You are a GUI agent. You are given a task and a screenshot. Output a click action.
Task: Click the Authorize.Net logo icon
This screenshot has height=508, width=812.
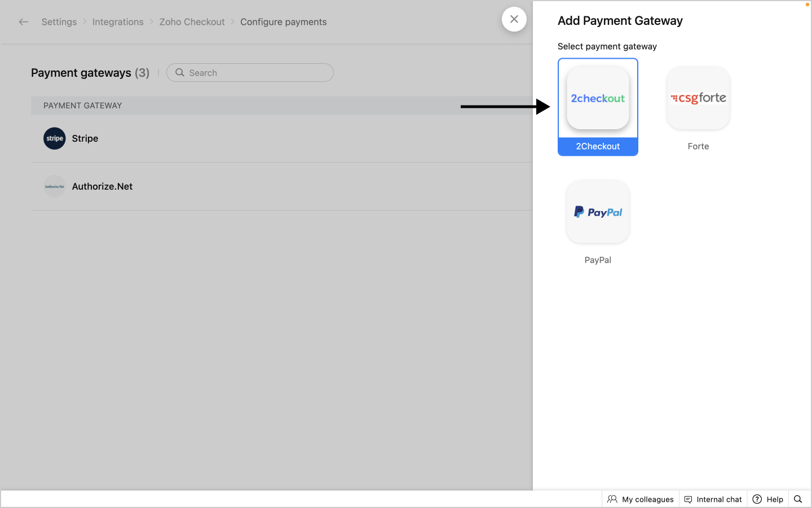[x=55, y=186]
